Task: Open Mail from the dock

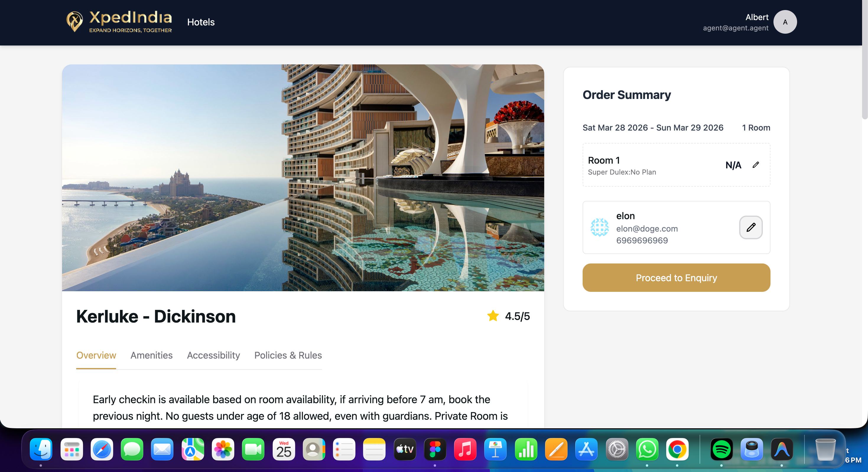Action: 162,449
